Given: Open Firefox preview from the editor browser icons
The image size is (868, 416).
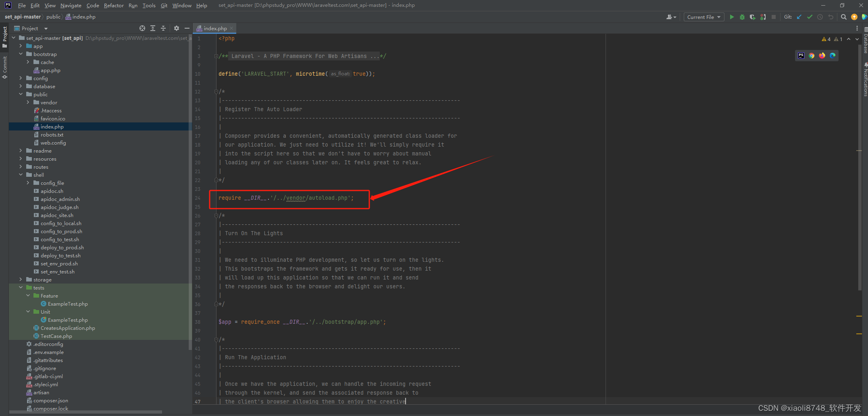Looking at the screenshot, I should click(x=822, y=56).
